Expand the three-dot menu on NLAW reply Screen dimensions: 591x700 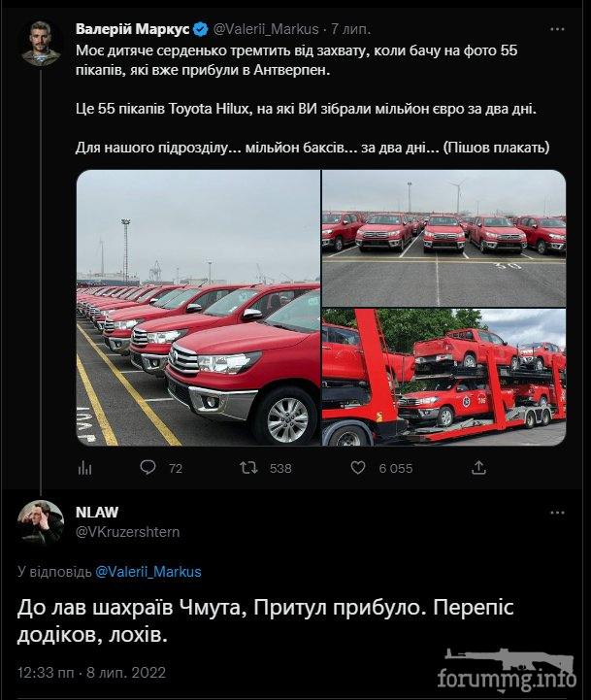pos(558,513)
